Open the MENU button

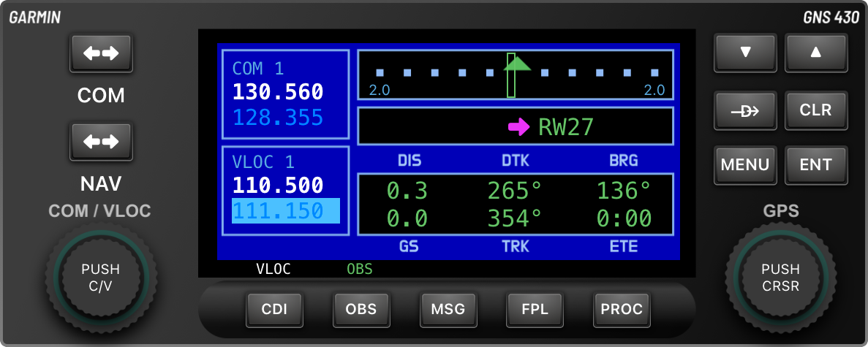pos(745,165)
